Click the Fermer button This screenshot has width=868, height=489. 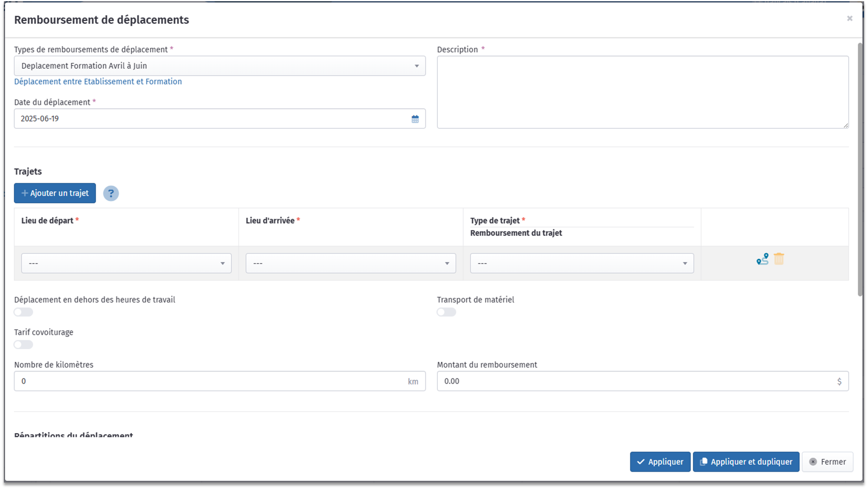[x=827, y=461]
